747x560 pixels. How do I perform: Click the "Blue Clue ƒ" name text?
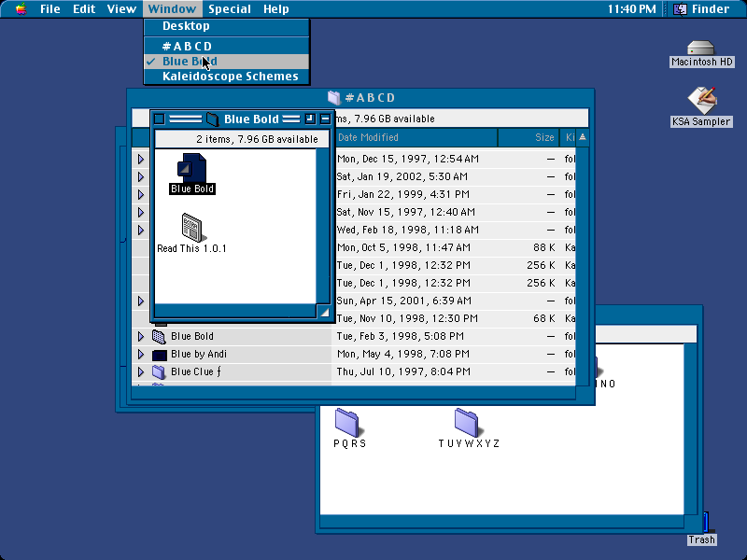point(196,371)
